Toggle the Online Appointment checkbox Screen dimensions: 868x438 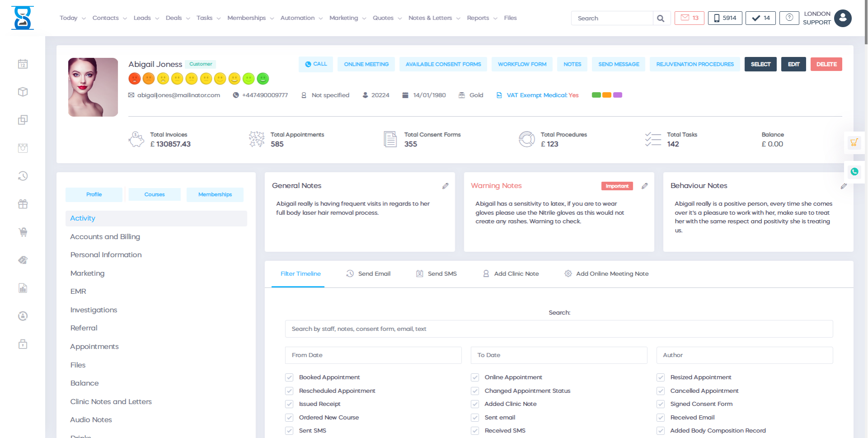tap(475, 377)
